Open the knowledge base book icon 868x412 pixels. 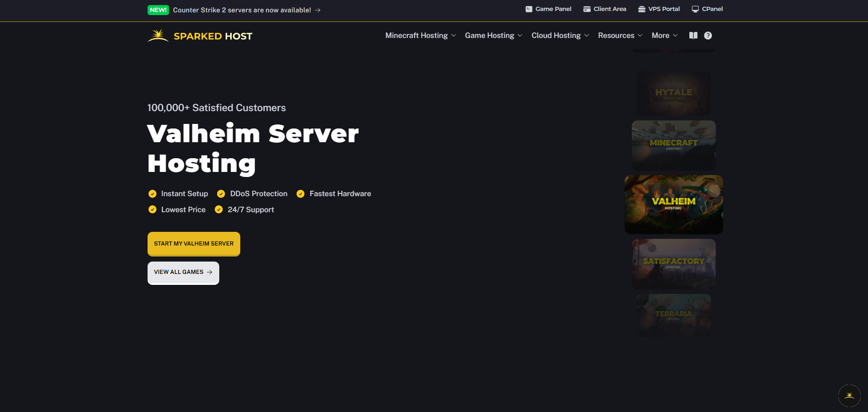coord(693,35)
